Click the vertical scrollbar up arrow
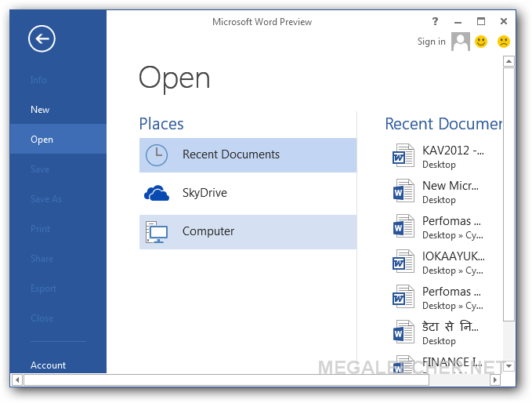 point(508,61)
